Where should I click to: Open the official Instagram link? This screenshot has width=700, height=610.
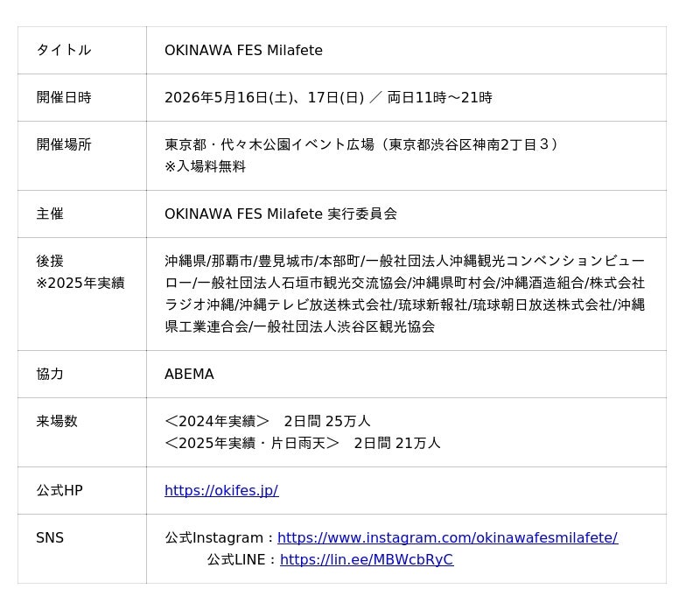(x=447, y=537)
